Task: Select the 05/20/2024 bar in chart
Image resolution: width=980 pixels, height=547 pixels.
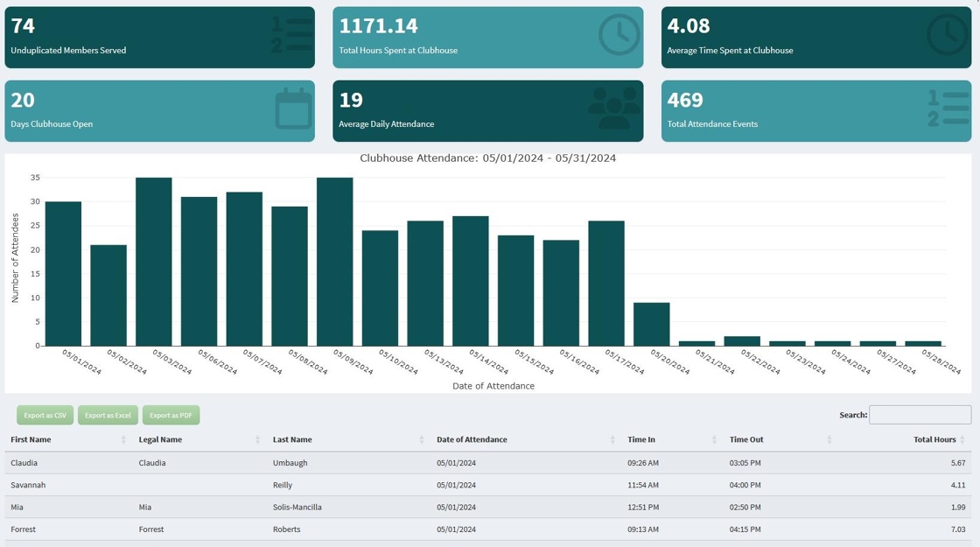Action: [x=651, y=325]
